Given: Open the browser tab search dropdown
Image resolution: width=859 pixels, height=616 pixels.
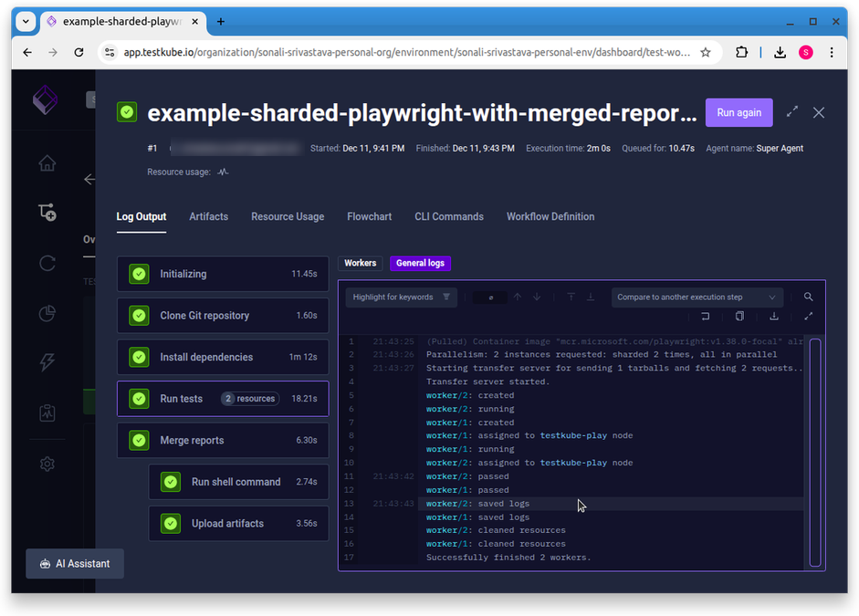Looking at the screenshot, I should (x=26, y=21).
